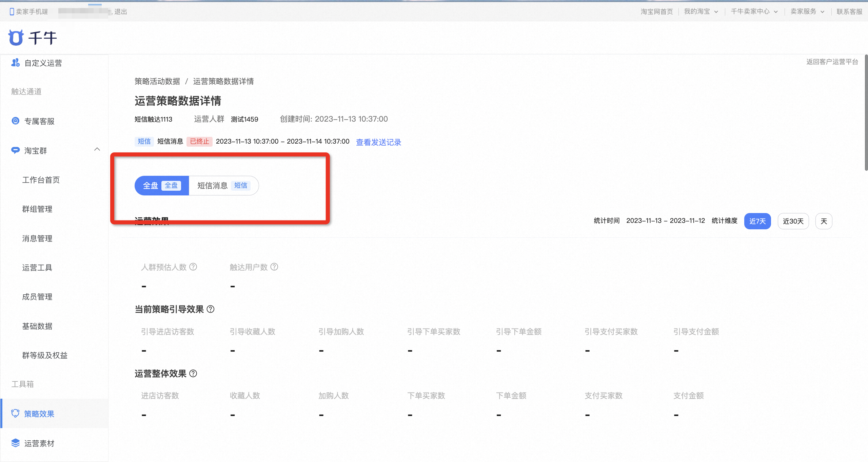This screenshot has height=462, width=868.
Task: Click the 运营素材 layers icon
Action: [16, 443]
